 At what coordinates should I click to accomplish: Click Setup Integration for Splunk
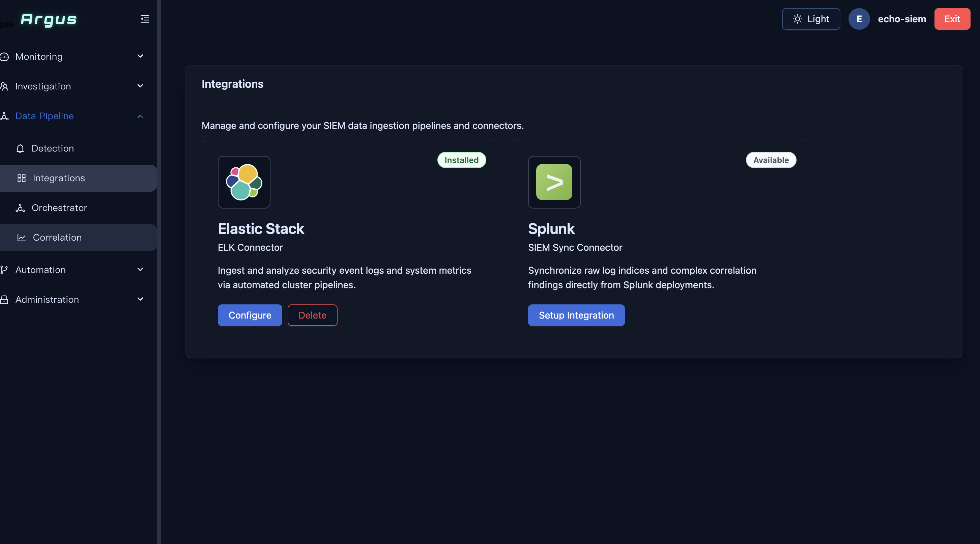tap(576, 315)
